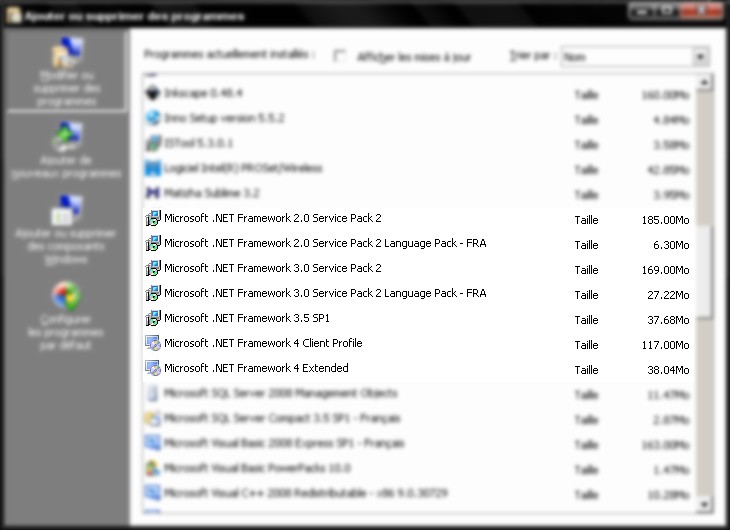730x530 pixels.
Task: Click Ajouter ou supprimer des composants Windows
Action: point(66,211)
